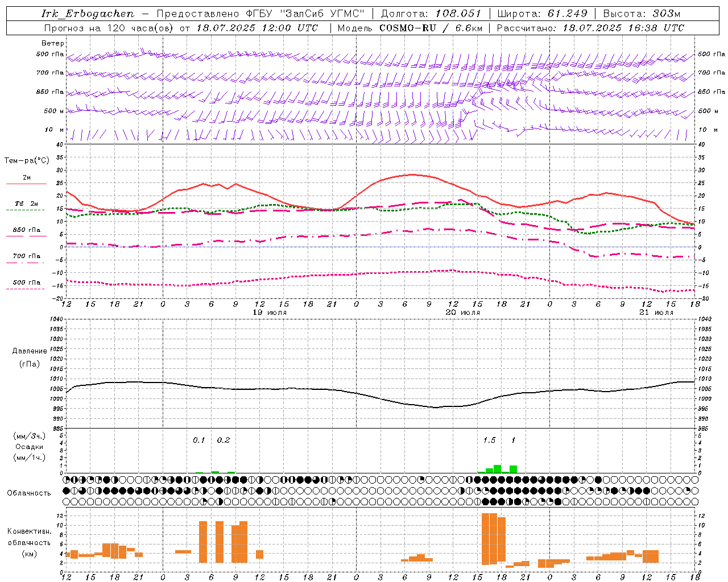Click the Облачность cloudiness label

click(29, 493)
